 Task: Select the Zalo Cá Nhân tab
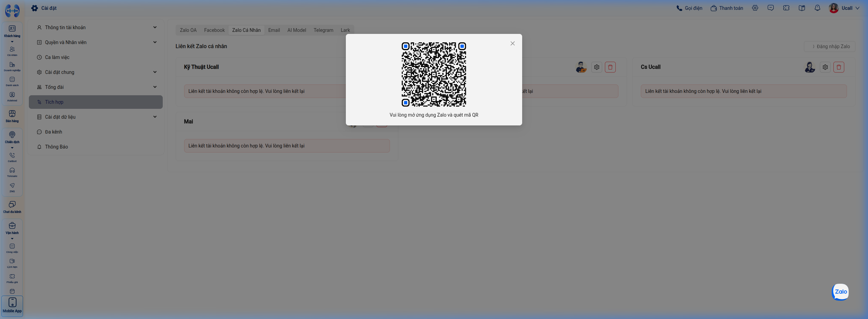pos(246,30)
